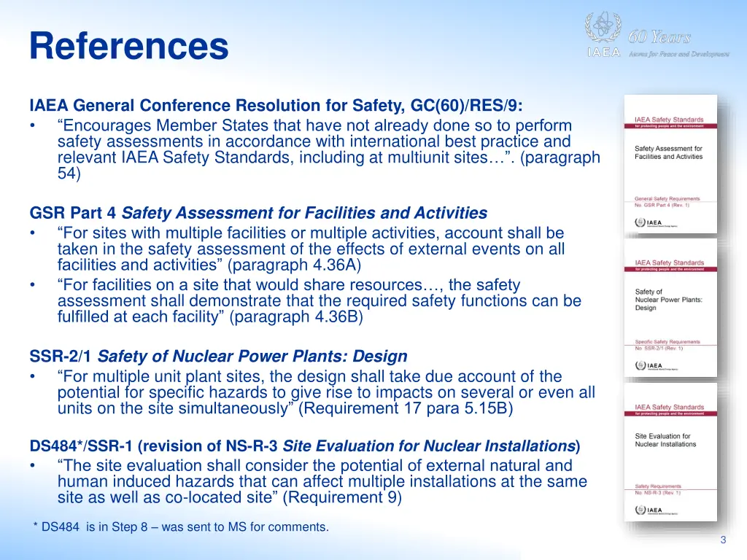Viewport: 747px width, 560px height.
Task: Click 'No. NS-R-3 (Rev. 1)' label
Action: point(658,493)
